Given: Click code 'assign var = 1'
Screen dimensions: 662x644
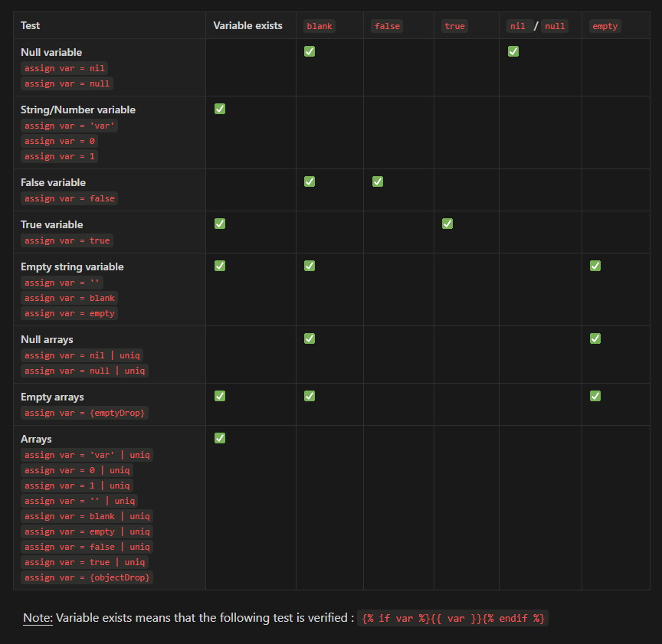Looking at the screenshot, I should (60, 156).
